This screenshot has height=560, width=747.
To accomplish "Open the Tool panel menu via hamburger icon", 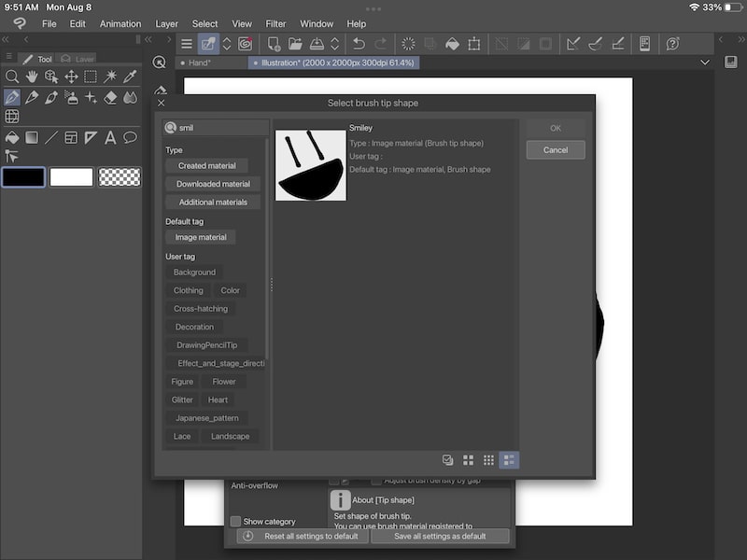I will point(8,56).
